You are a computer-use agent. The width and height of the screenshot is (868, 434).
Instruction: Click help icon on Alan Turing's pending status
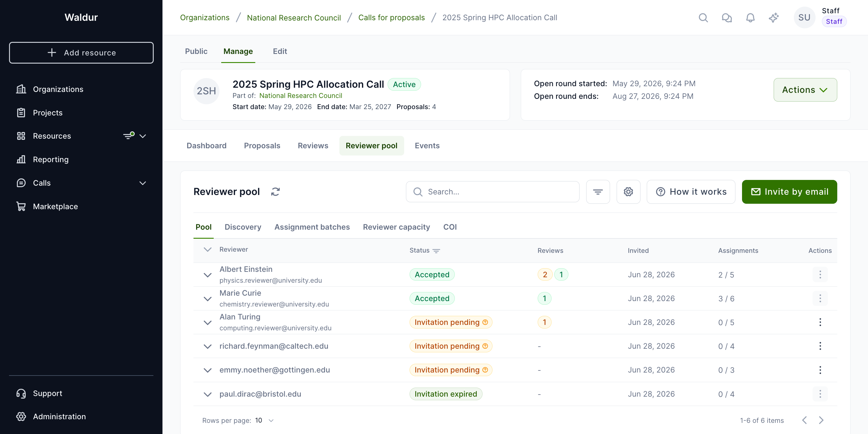(x=485, y=322)
